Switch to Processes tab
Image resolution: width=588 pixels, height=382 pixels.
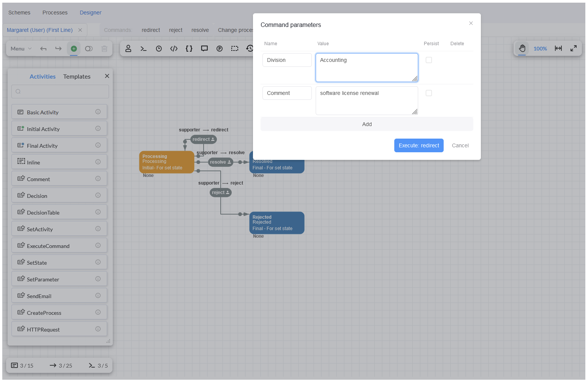tap(55, 13)
